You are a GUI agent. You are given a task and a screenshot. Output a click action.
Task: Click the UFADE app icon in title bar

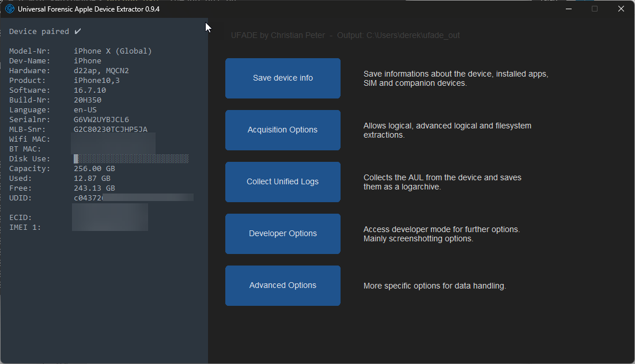point(10,9)
